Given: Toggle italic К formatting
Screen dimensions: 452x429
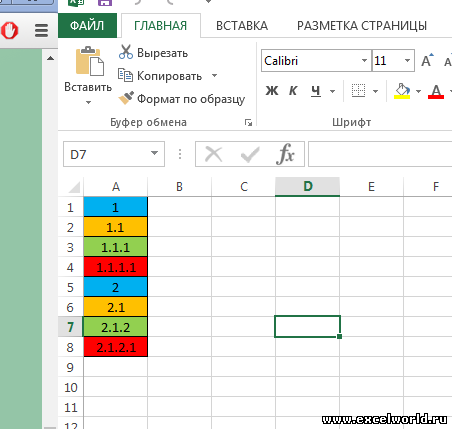Looking at the screenshot, I should [293, 90].
